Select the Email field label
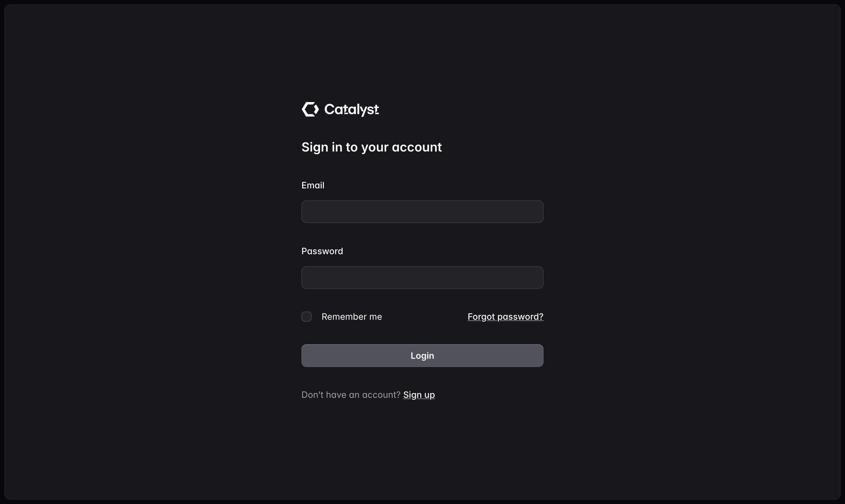This screenshot has height=504, width=845. pyautogui.click(x=312, y=185)
